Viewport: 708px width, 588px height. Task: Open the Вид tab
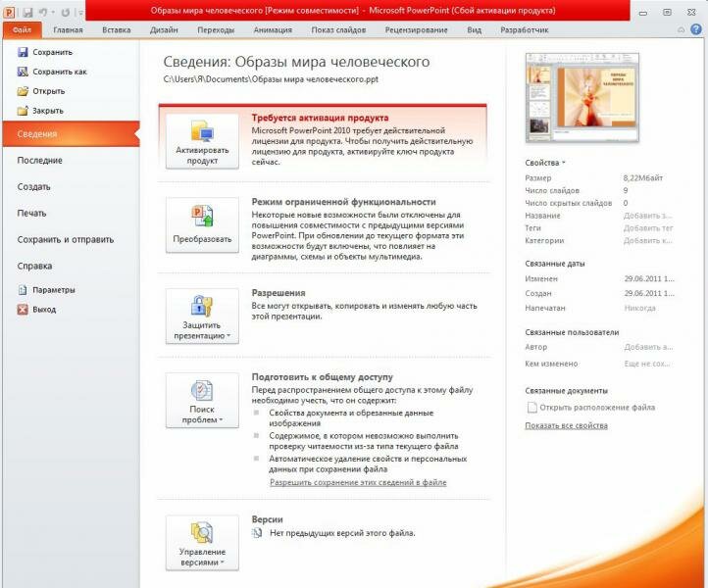(x=474, y=30)
